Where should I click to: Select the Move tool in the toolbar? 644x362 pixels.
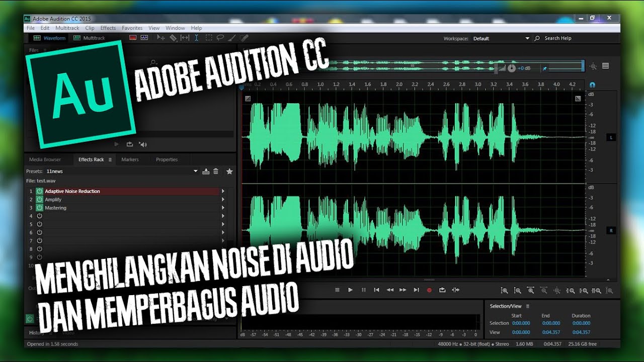tap(161, 38)
